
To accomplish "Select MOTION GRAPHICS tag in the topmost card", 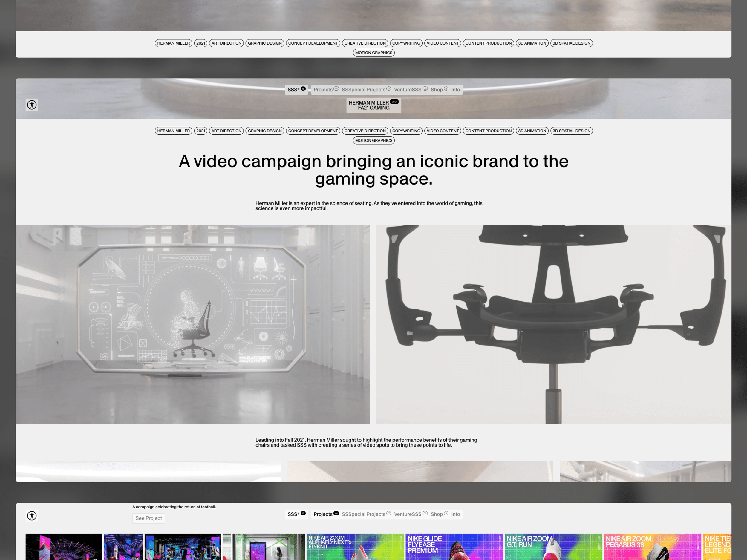I will point(373,53).
